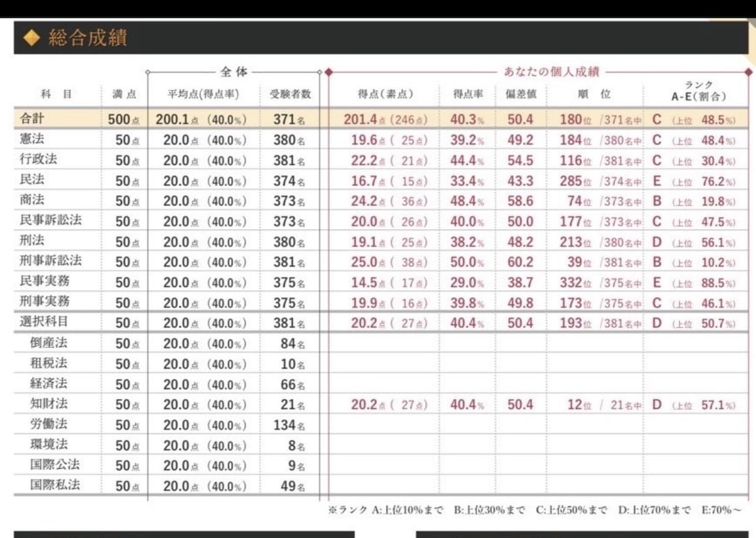Image resolution: width=756 pixels, height=538 pixels.
Task: Select the 民事訴訟法 subject label
Action: point(51,220)
